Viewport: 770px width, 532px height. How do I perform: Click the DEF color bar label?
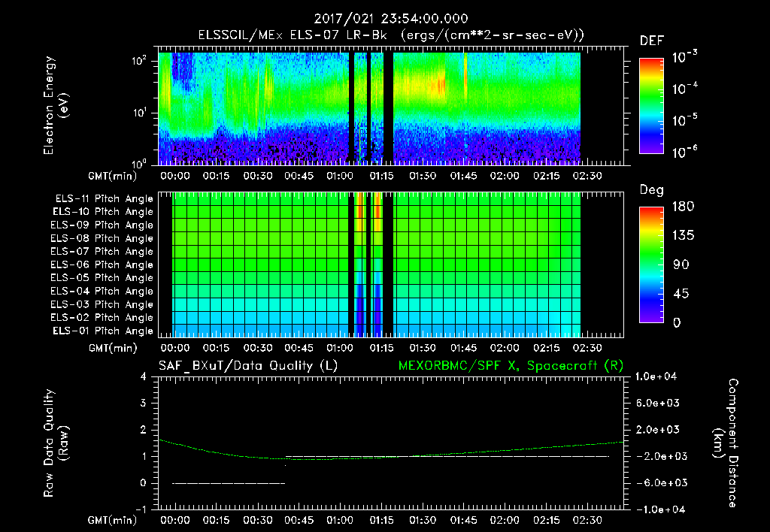pyautogui.click(x=652, y=41)
